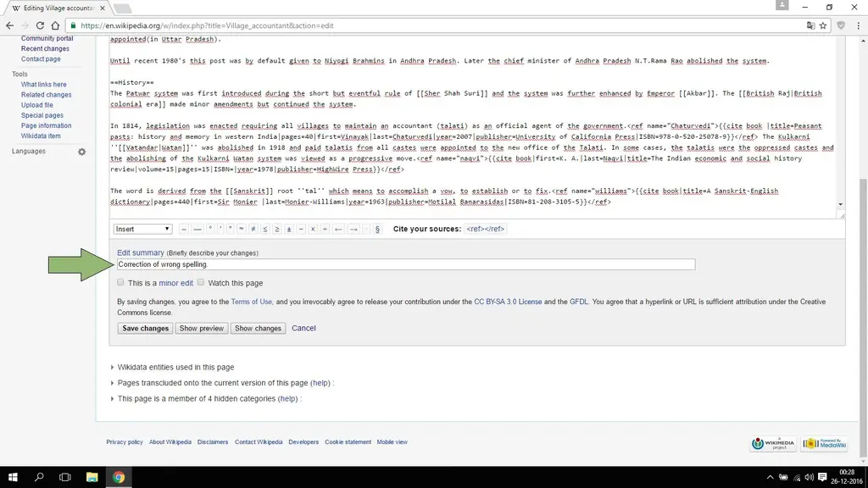The height and width of the screenshot is (488, 868).
Task: Cancel the edit via the Cancel link
Action: (304, 328)
